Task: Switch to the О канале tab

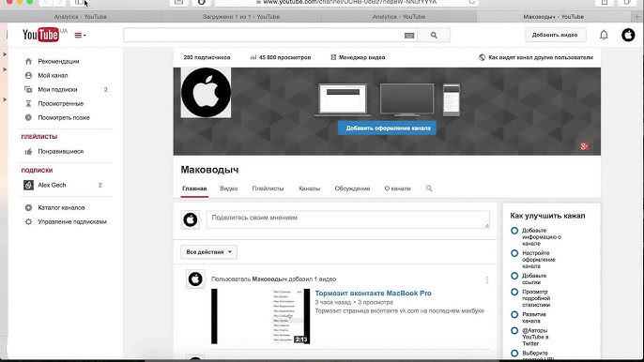Action: click(398, 189)
